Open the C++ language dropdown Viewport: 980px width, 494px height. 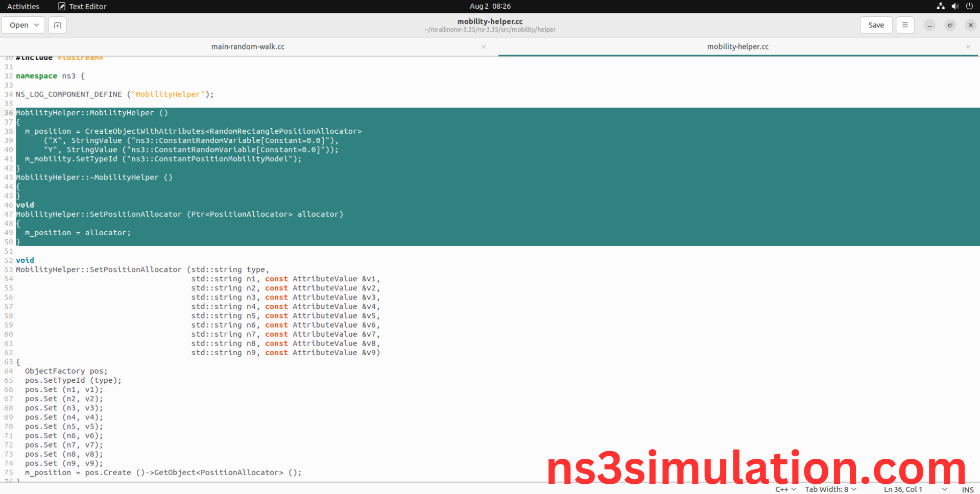[785, 489]
